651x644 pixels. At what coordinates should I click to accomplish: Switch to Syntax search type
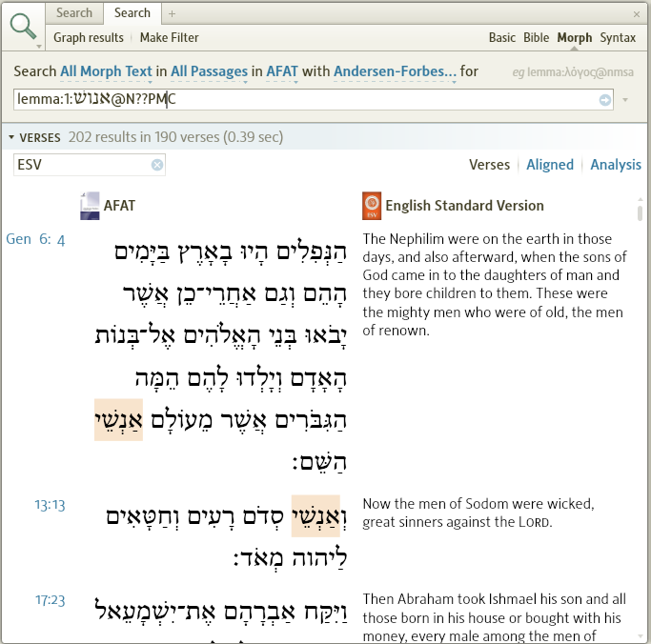pos(618,38)
